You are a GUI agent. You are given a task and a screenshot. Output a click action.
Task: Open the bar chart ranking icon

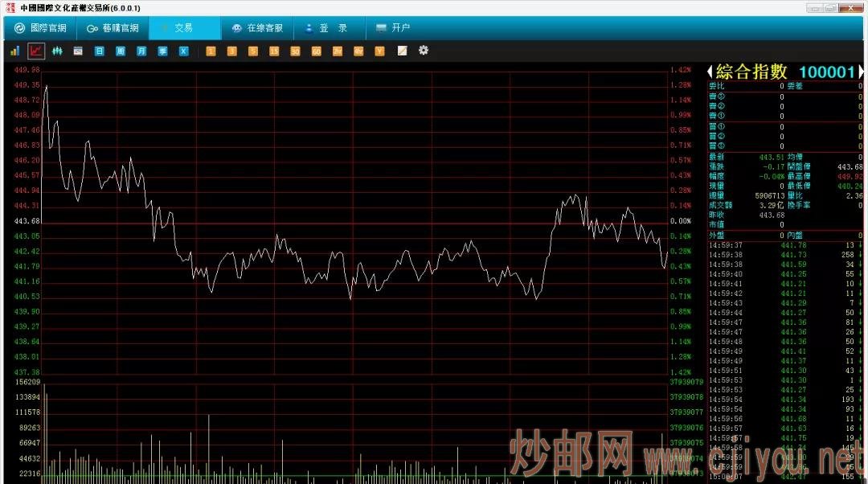point(14,51)
